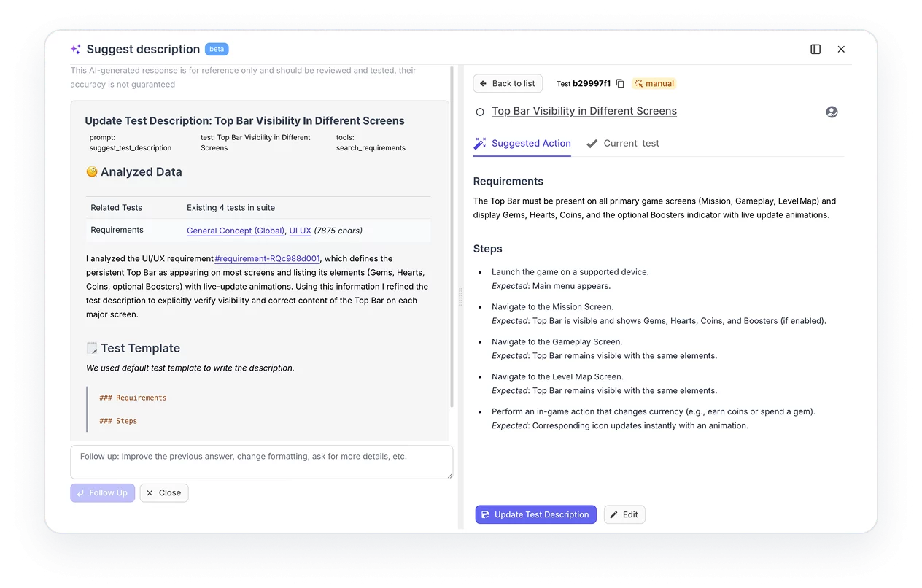Copy the test ID b29997f1

point(620,84)
